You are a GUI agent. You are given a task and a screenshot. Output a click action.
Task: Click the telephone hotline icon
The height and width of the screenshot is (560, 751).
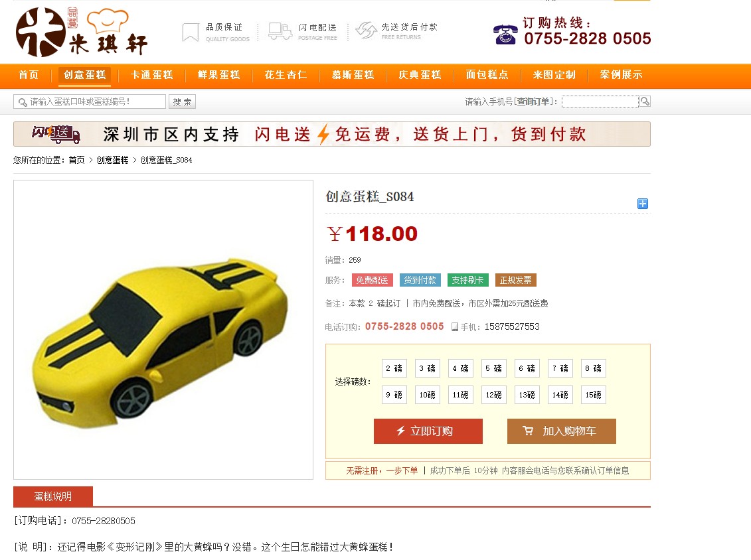click(x=505, y=35)
